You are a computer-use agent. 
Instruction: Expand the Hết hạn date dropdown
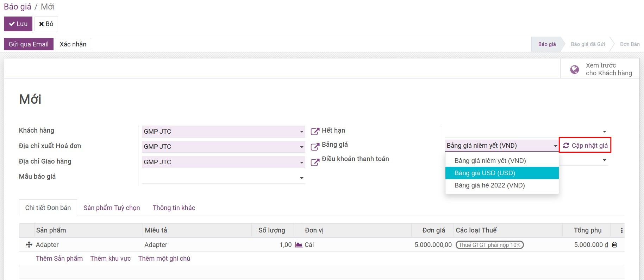pos(605,132)
